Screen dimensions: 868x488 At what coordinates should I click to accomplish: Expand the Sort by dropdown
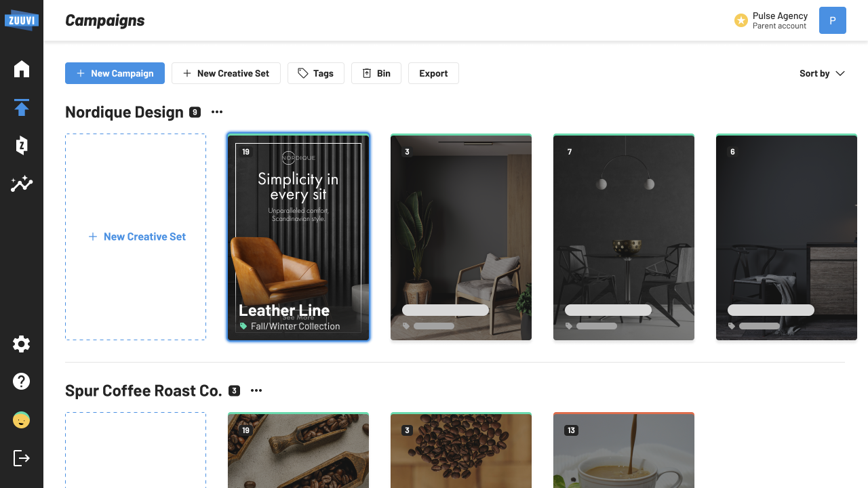pos(822,73)
